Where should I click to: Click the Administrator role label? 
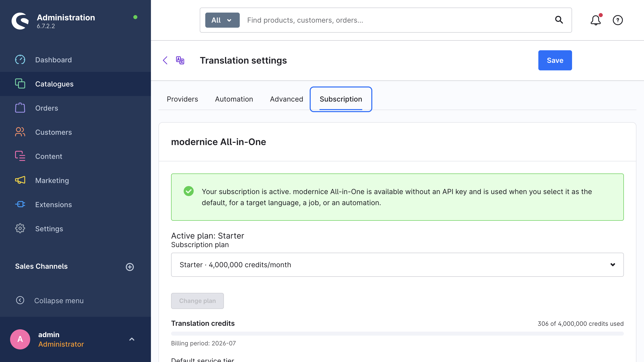tap(61, 344)
